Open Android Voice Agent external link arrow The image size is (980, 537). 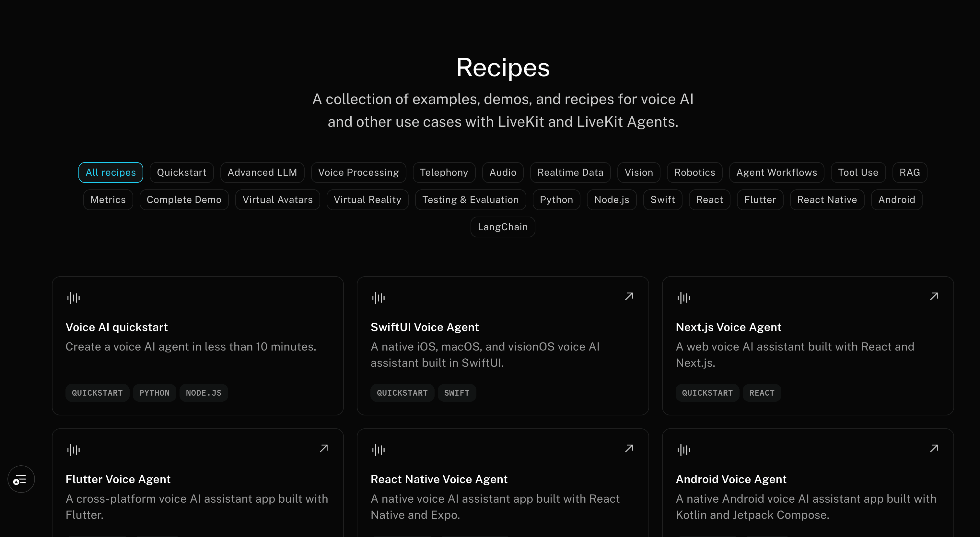(934, 448)
